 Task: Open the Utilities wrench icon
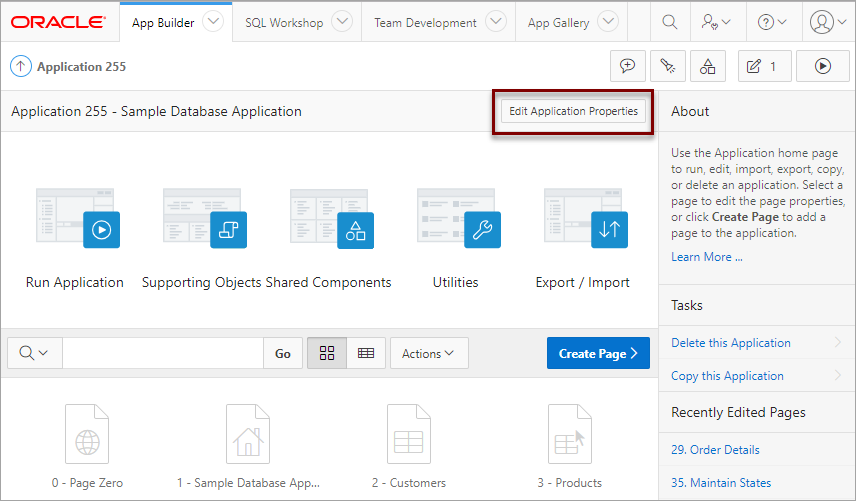click(x=459, y=218)
